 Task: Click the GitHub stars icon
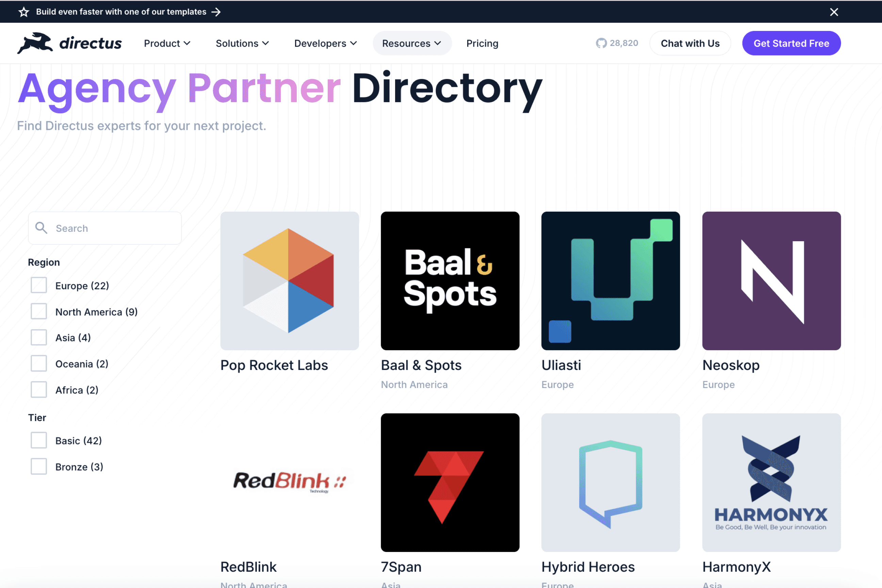coord(601,43)
